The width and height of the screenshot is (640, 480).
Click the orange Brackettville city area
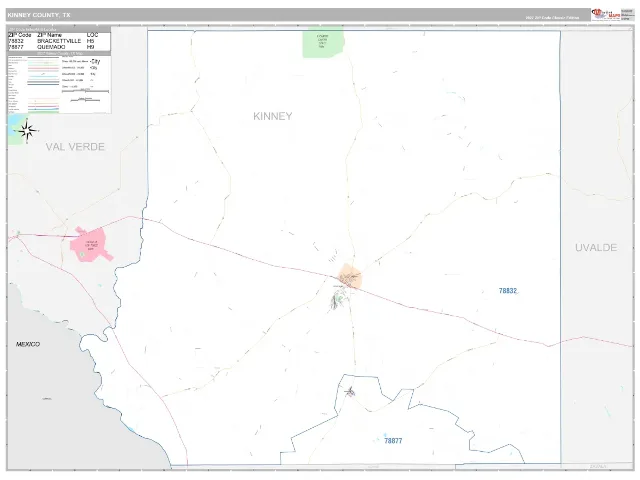click(x=351, y=276)
